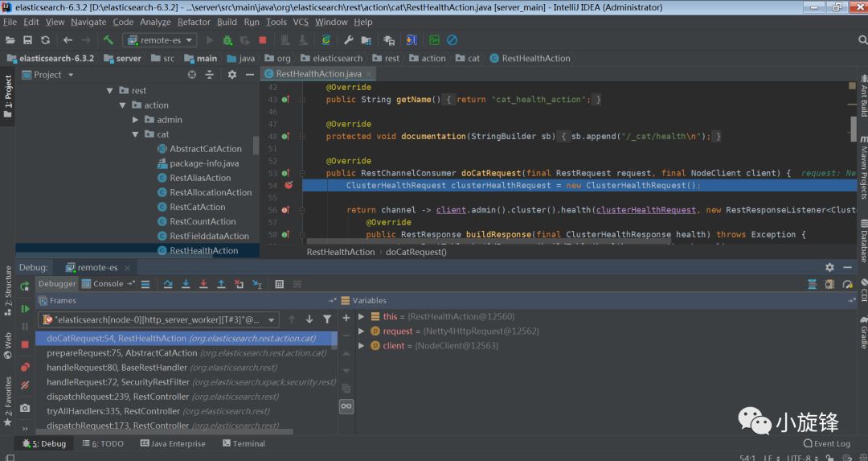The height and width of the screenshot is (461, 868).
Task: Open the Navigate menu
Action: pyautogui.click(x=88, y=23)
